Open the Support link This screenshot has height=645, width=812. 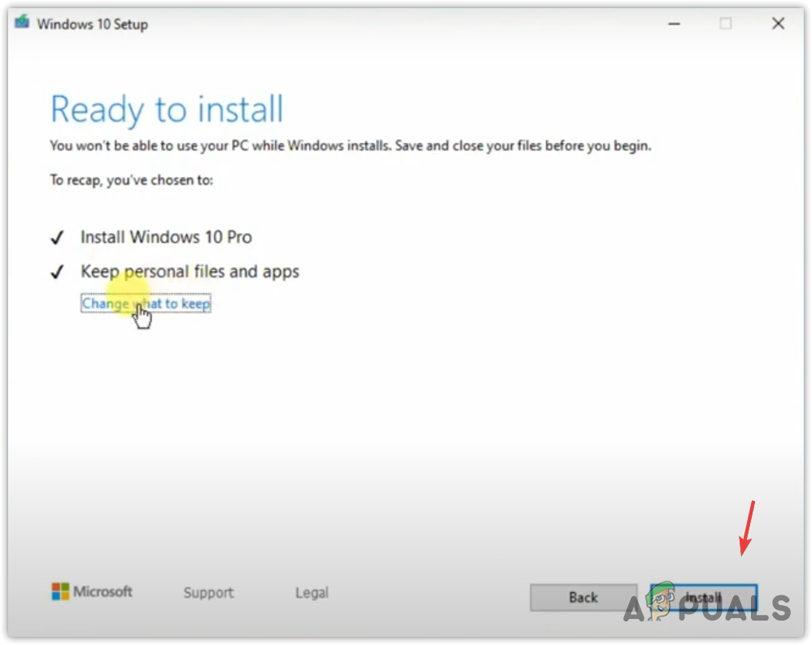point(208,592)
